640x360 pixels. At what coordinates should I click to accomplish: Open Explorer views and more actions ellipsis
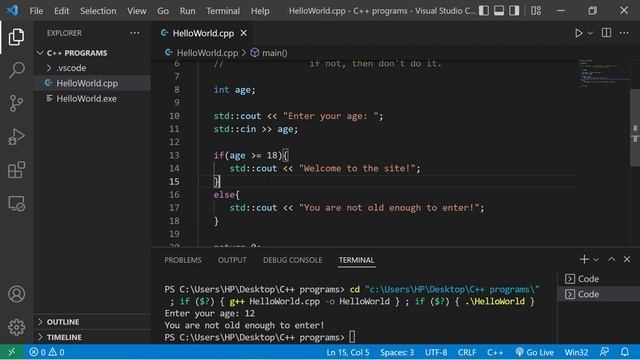coord(135,33)
